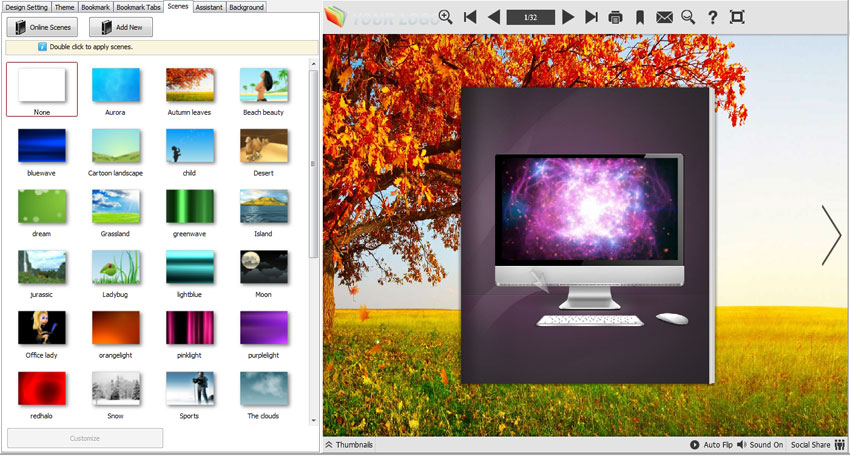Viewport: 850px width, 456px height.
Task: Open help question mark icon
Action: click(x=712, y=17)
